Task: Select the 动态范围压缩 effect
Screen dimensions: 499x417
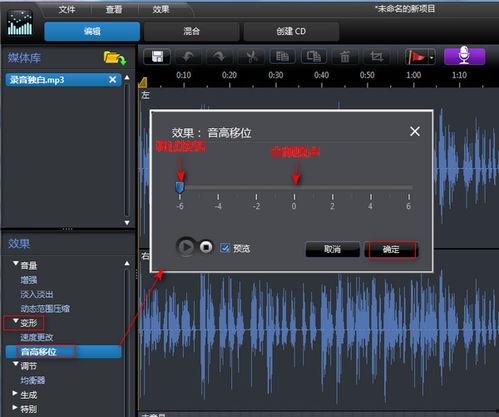Action: pos(45,308)
